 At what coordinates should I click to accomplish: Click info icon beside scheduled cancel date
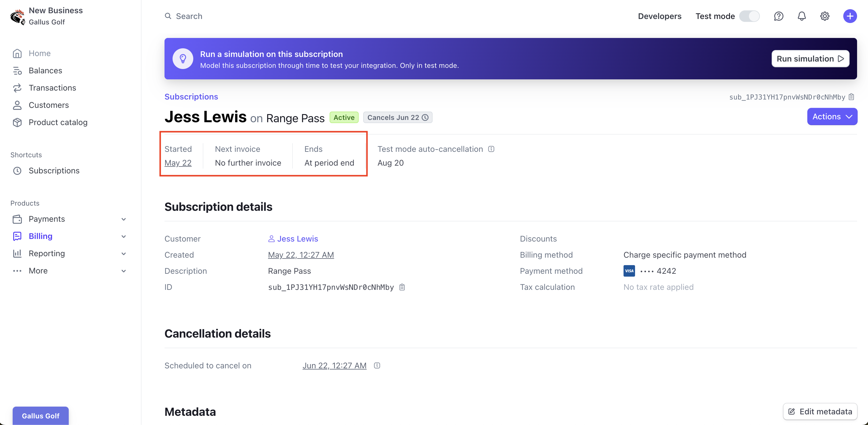pyautogui.click(x=377, y=366)
